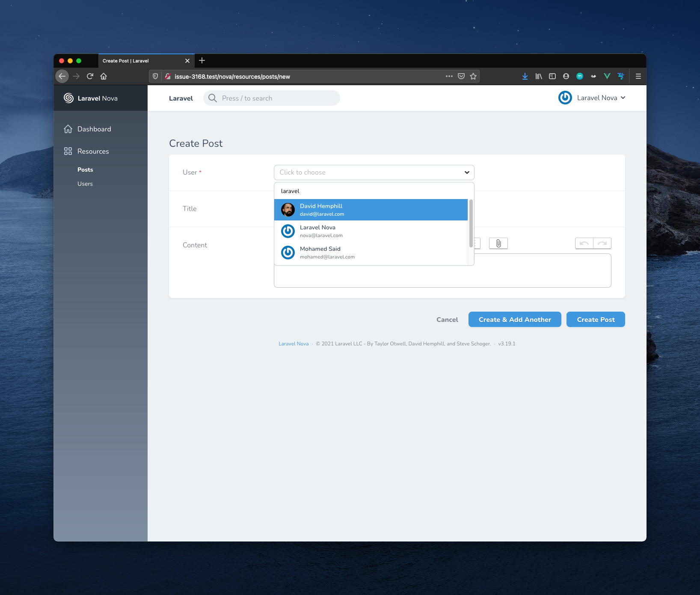Click the Create Post button
The image size is (700, 595).
point(596,319)
